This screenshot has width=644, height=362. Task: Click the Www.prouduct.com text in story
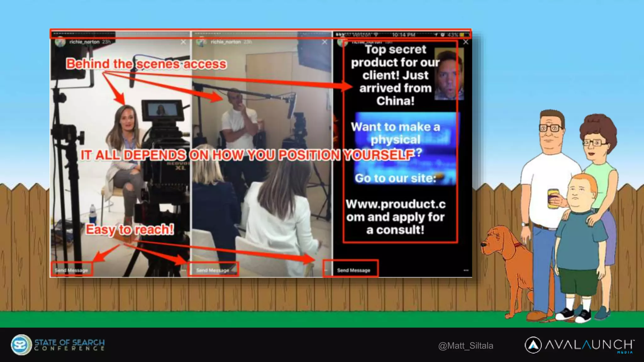395,204
